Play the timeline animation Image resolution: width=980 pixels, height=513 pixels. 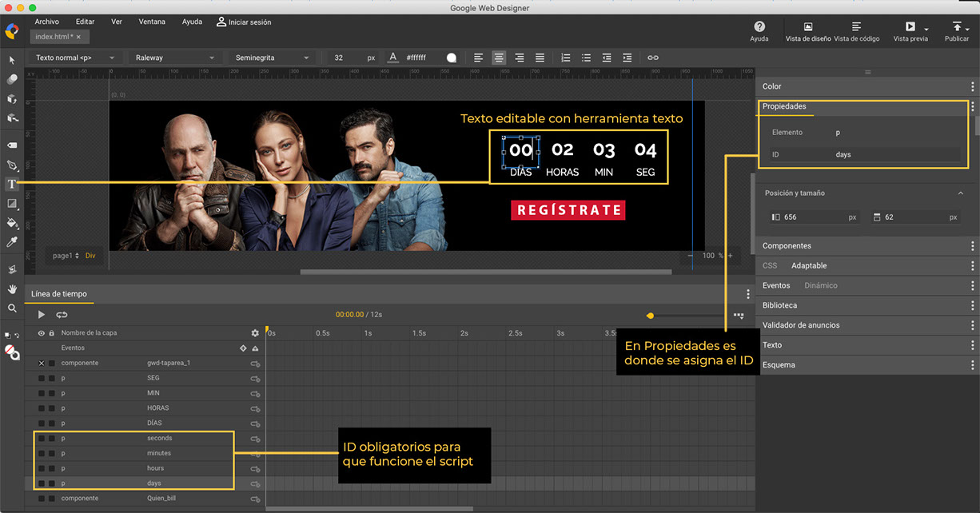click(x=42, y=315)
